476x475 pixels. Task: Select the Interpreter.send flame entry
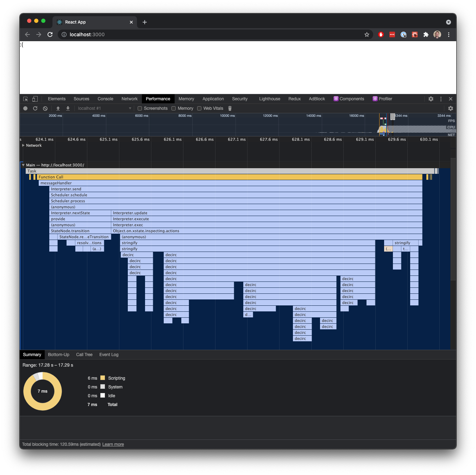pos(236,189)
